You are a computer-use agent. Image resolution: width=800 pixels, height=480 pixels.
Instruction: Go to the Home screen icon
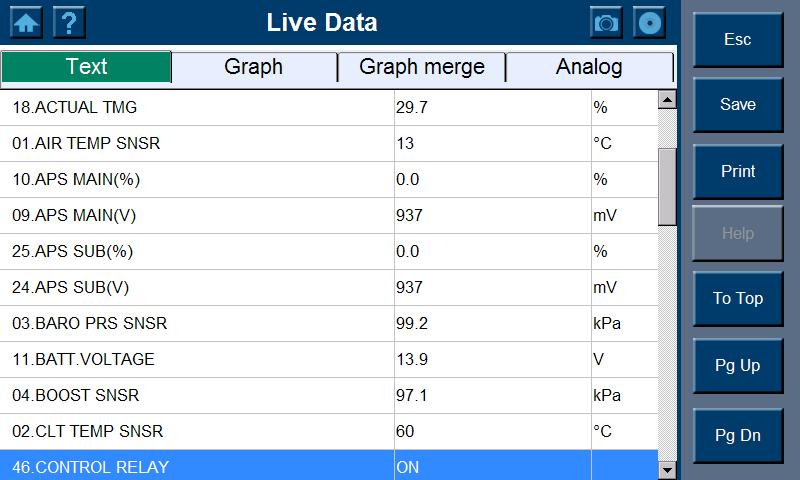click(x=26, y=22)
